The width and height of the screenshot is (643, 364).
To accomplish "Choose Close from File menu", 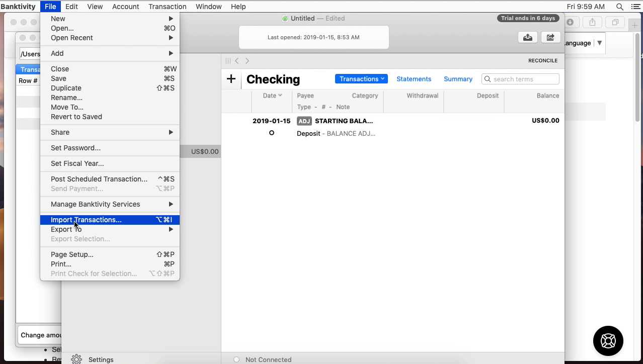I will click(110, 69).
